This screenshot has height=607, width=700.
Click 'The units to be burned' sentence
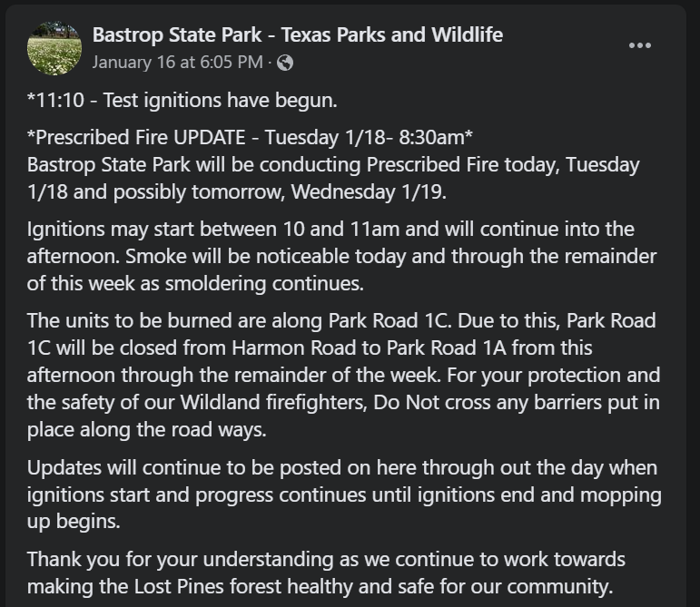click(123, 321)
